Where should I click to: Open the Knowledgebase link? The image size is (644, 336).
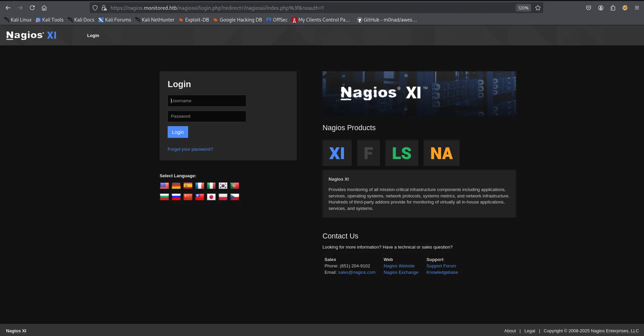(x=442, y=272)
